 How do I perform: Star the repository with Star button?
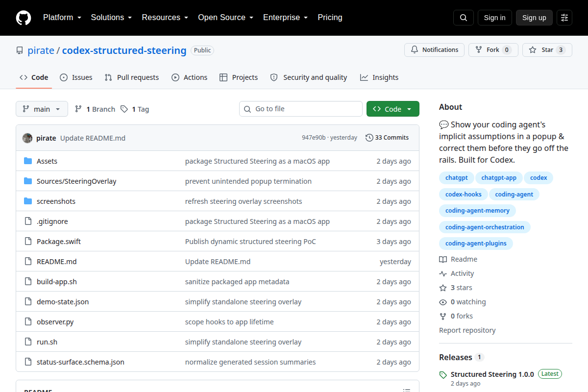[547, 50]
